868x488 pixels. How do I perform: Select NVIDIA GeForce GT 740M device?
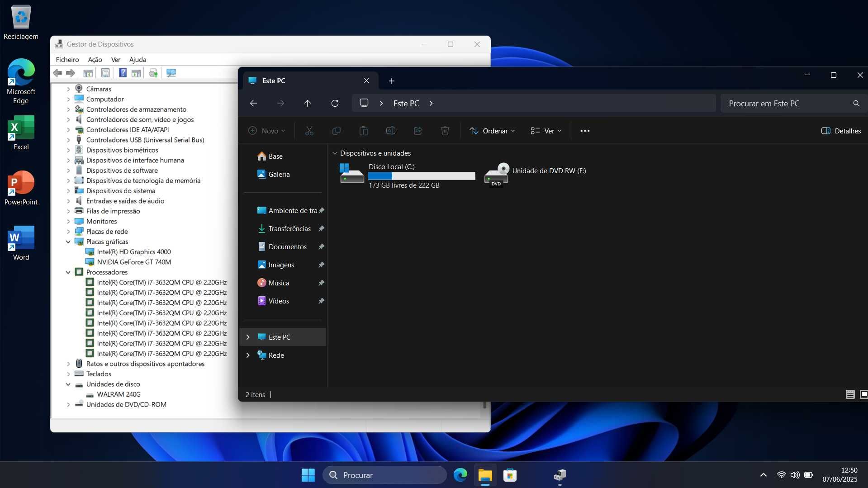click(134, 262)
